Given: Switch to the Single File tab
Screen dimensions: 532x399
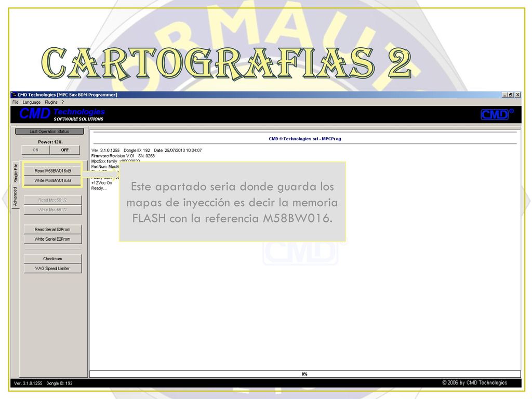Looking at the screenshot, I should click(x=16, y=172).
